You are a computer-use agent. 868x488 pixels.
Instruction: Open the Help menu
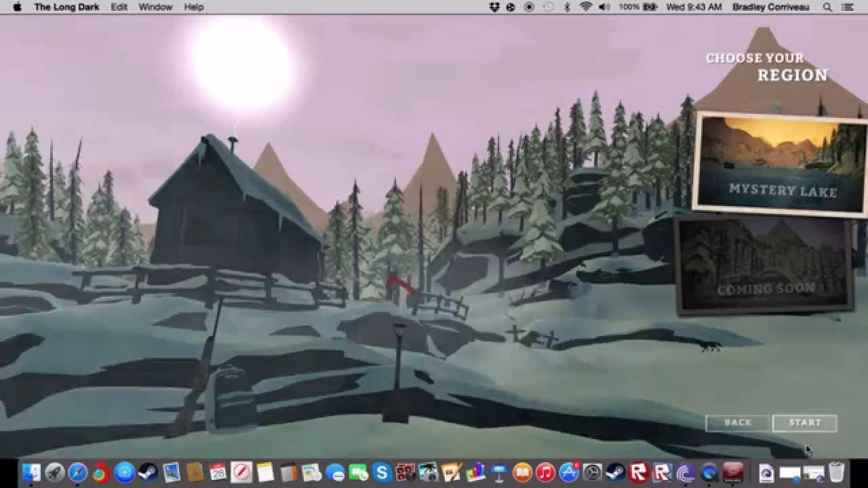click(194, 7)
